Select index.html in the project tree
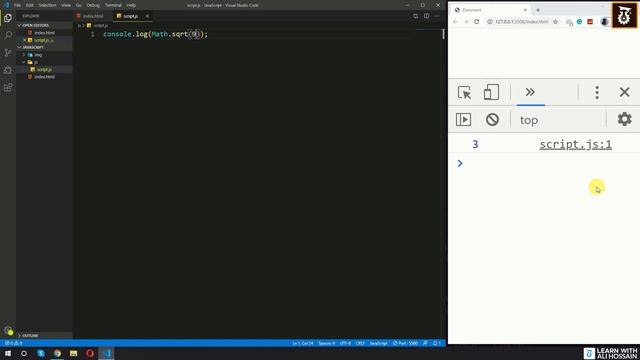Viewport: 640px width, 360px height. pyautogui.click(x=44, y=77)
